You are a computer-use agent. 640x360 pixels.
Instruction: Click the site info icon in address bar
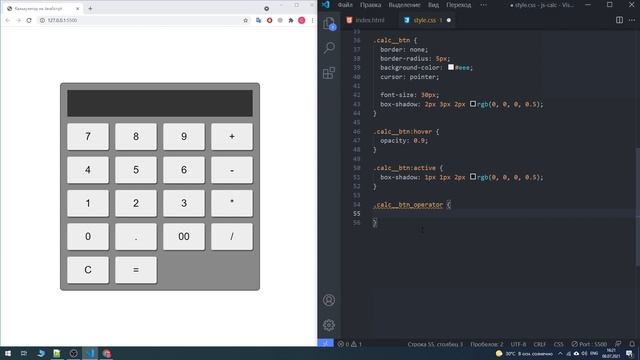[42, 20]
